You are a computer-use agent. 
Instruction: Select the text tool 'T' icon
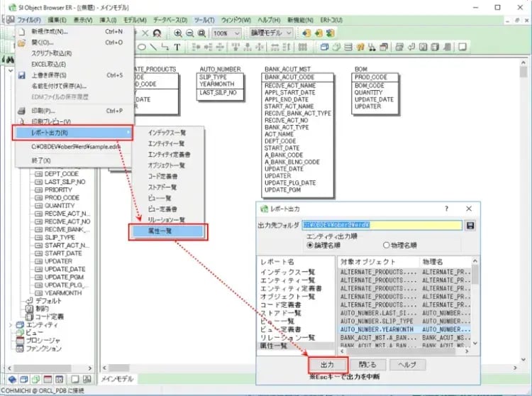[x=177, y=48]
